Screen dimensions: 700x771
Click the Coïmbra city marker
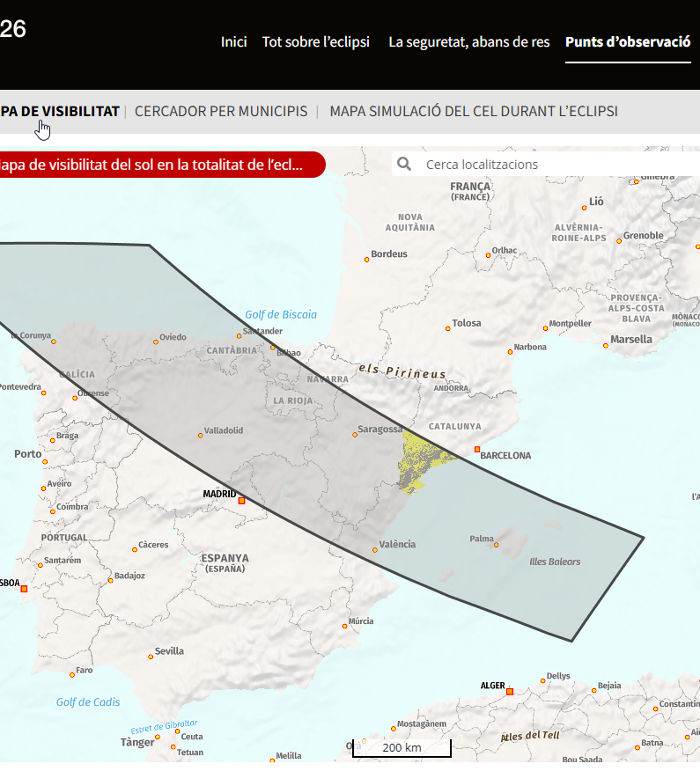tap(53, 511)
